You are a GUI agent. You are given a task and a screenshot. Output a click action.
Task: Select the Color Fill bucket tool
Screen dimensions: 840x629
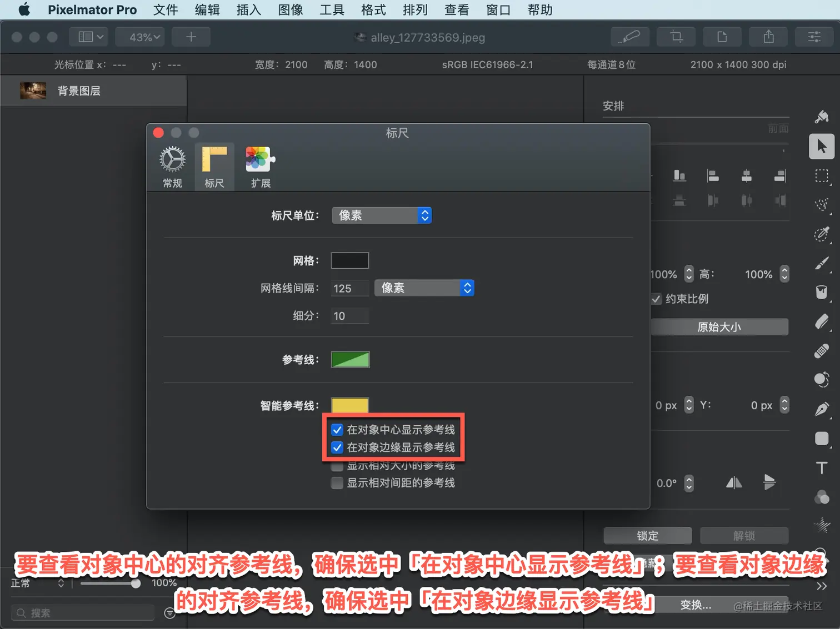822,292
